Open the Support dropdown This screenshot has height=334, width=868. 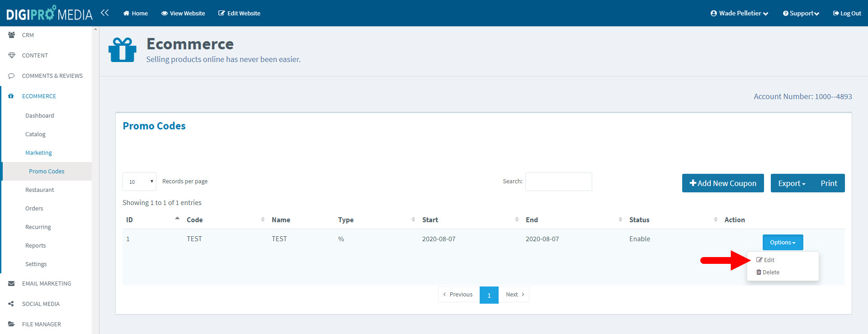pos(801,13)
